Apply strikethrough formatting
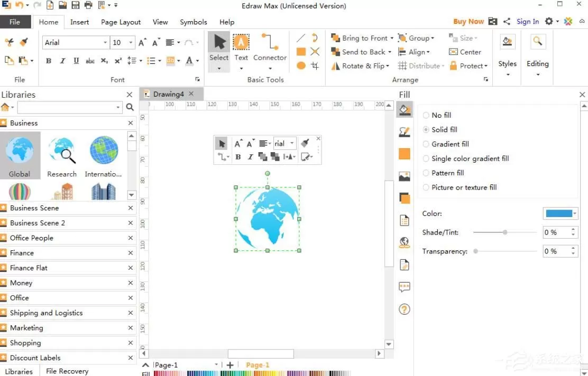Viewport: 588px width, 376px height. 90,61
